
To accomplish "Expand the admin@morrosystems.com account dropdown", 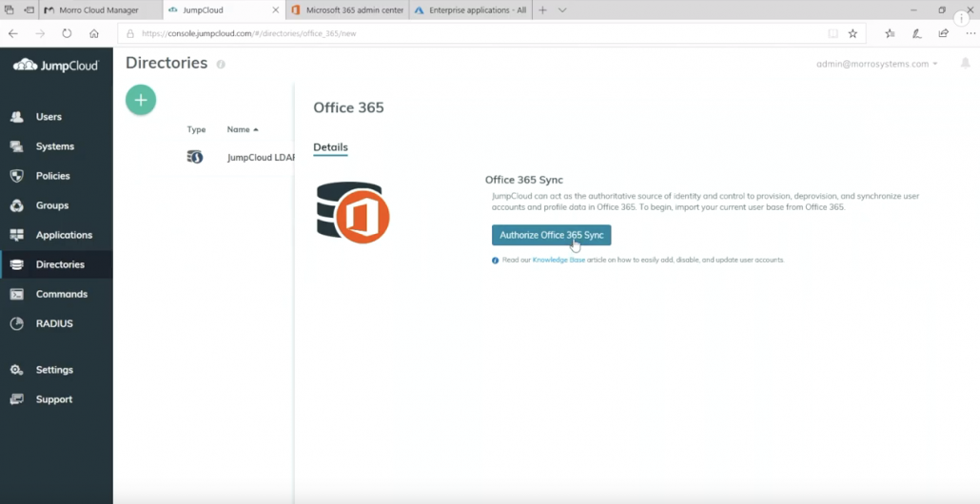I will pos(877,64).
